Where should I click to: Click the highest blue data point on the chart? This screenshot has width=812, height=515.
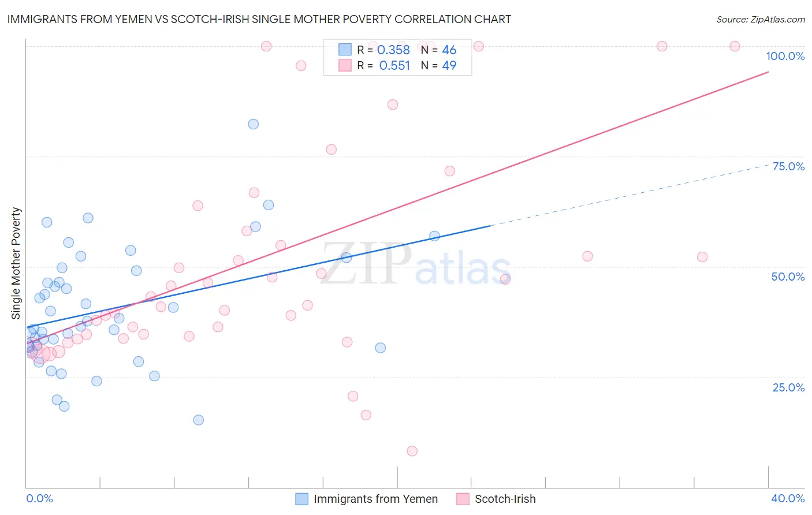coord(253,124)
